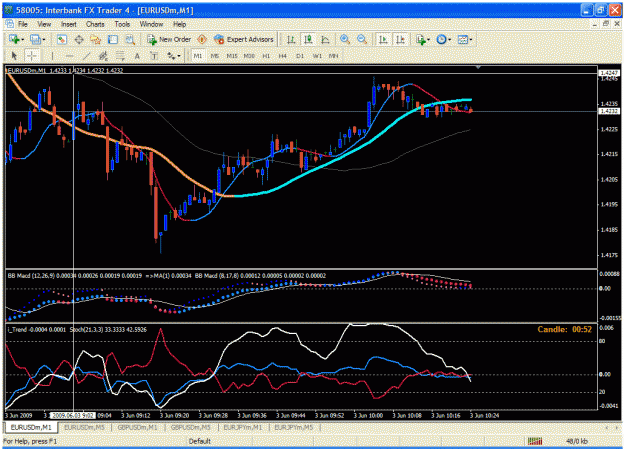Switch chart to M1 timeframe
Image resolution: width=625 pixels, height=449 pixels.
point(198,56)
